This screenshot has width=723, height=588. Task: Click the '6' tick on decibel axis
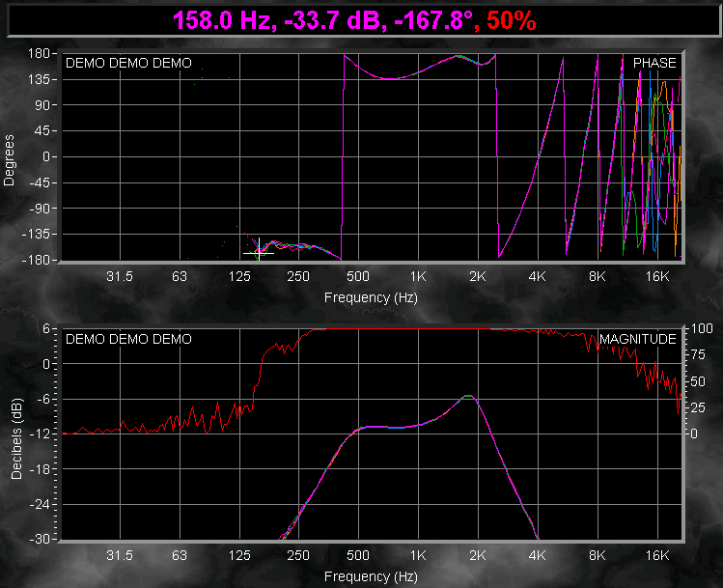click(x=46, y=329)
